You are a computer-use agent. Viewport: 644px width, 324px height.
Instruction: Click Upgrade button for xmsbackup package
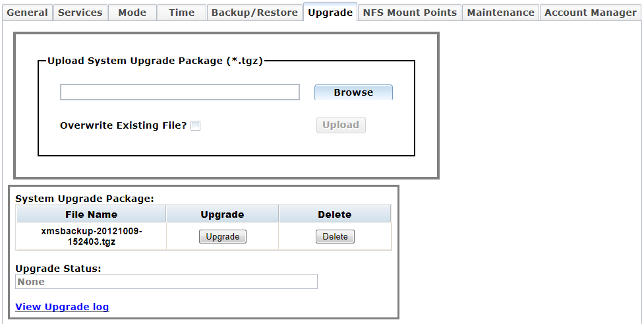point(222,237)
